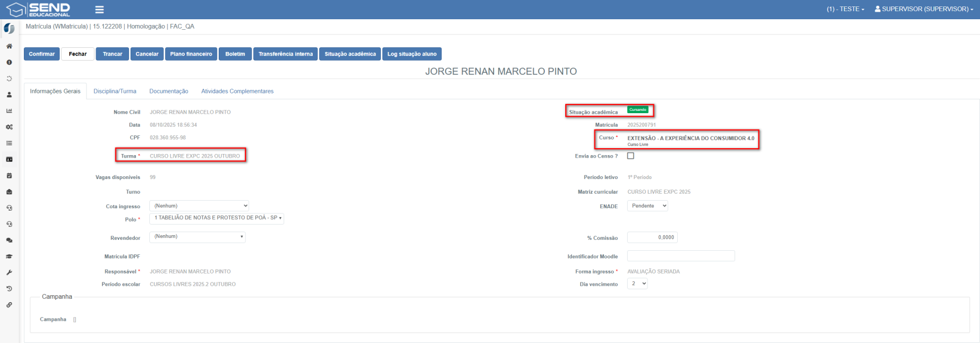This screenshot has height=343, width=980.
Task: Switch to the Disciplina/Turma tab
Action: (115, 92)
